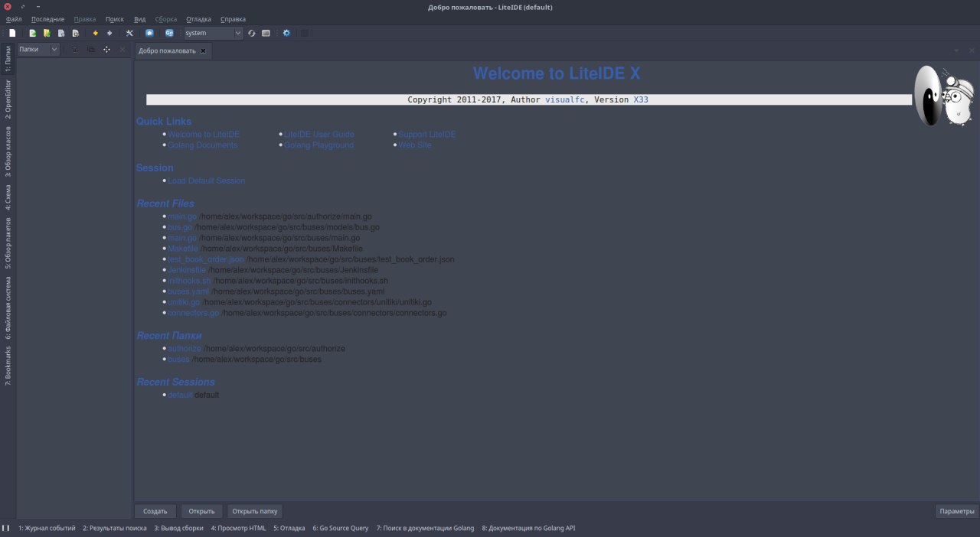980x537 pixels.
Task: Click the blue Home welcome page icon
Action: (x=149, y=33)
